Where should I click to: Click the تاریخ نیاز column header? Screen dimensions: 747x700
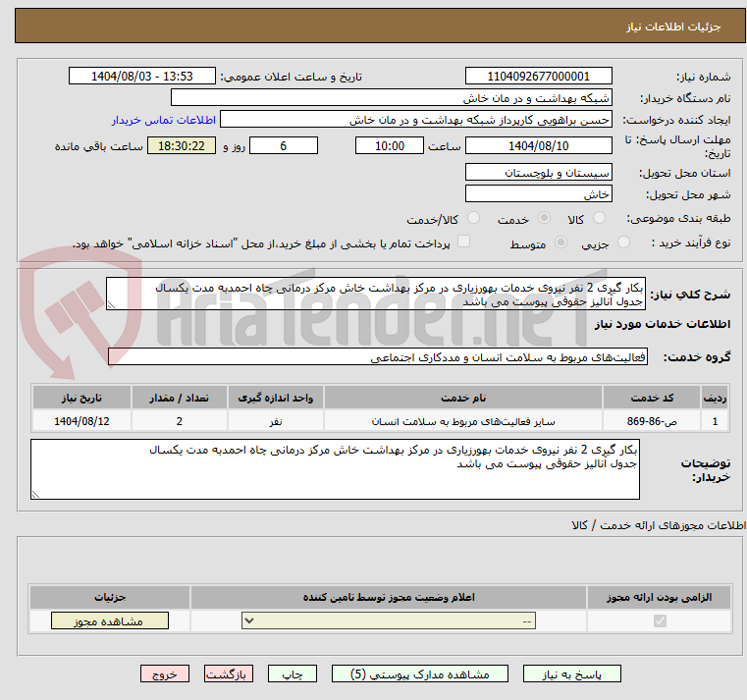tap(81, 398)
